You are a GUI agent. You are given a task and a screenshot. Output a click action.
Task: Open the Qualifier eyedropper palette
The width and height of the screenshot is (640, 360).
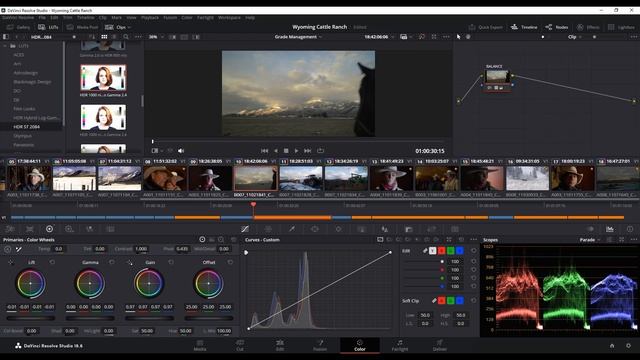pyautogui.click(x=292, y=229)
